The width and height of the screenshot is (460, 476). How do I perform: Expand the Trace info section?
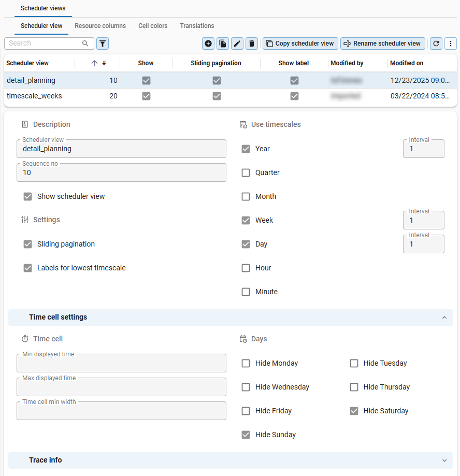444,460
